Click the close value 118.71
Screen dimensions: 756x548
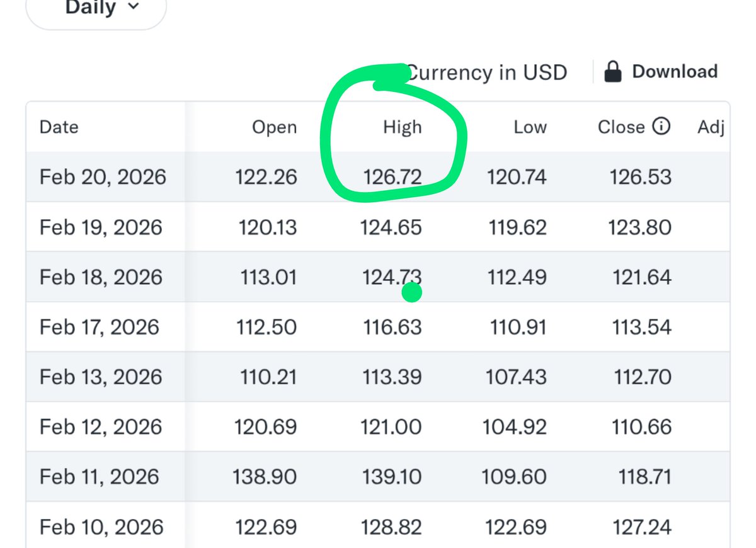click(644, 477)
